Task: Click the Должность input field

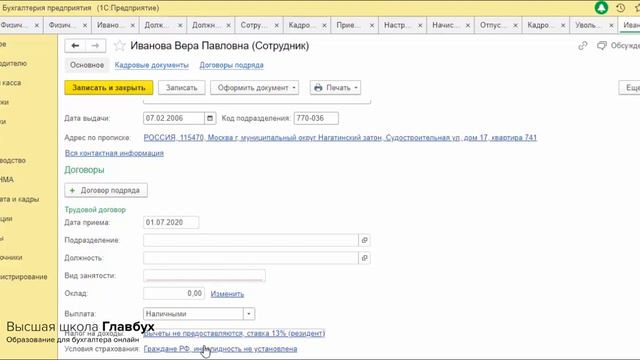Action: [x=251, y=258]
